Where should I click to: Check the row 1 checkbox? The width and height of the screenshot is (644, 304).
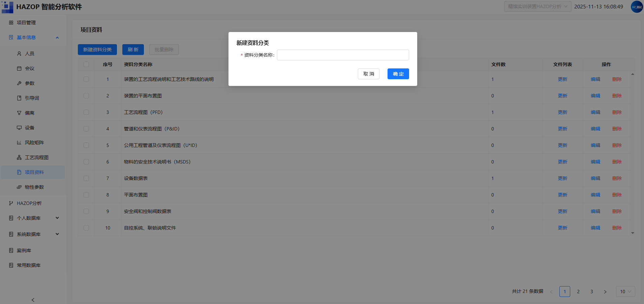(x=86, y=79)
